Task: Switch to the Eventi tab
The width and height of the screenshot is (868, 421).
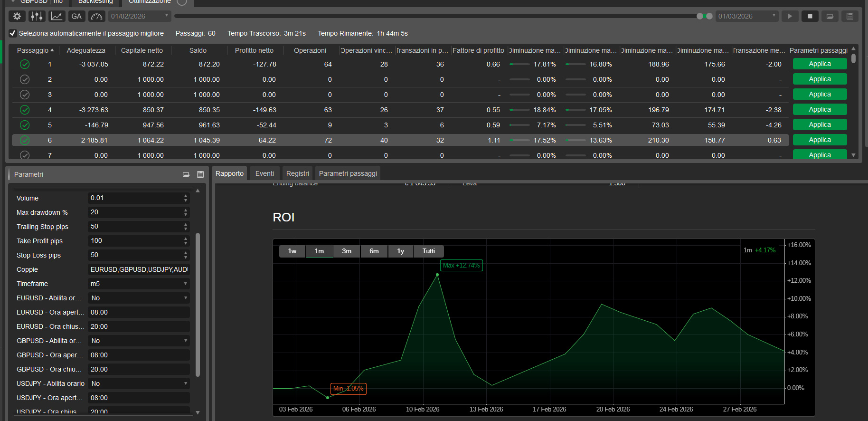Action: coord(264,173)
